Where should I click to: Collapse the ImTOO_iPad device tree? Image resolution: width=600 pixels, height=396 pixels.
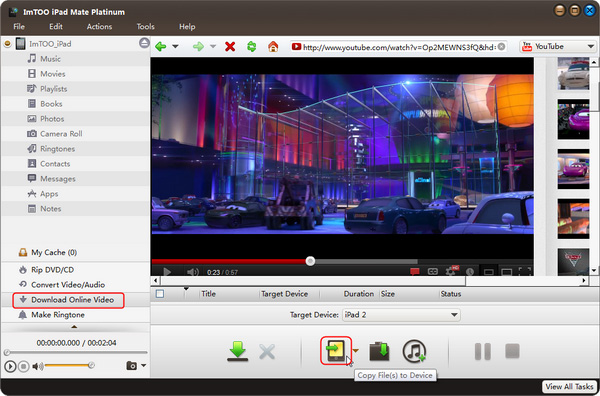[x=7, y=44]
